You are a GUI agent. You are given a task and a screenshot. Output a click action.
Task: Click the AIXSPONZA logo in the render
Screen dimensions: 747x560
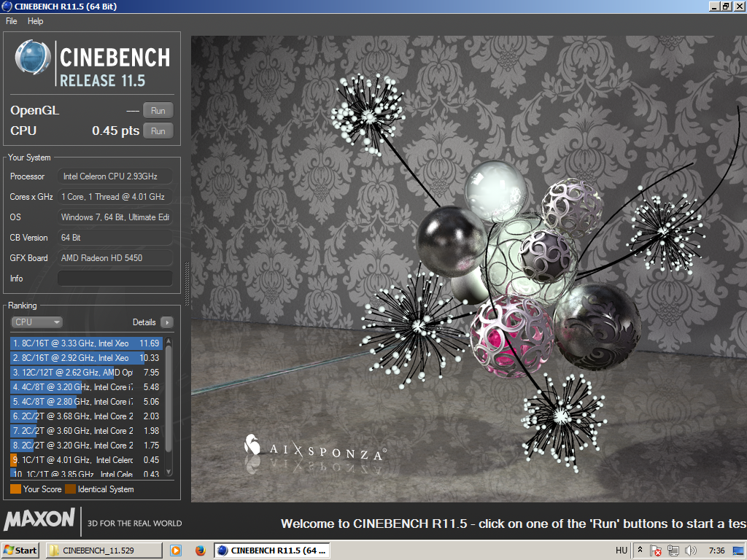[314, 448]
